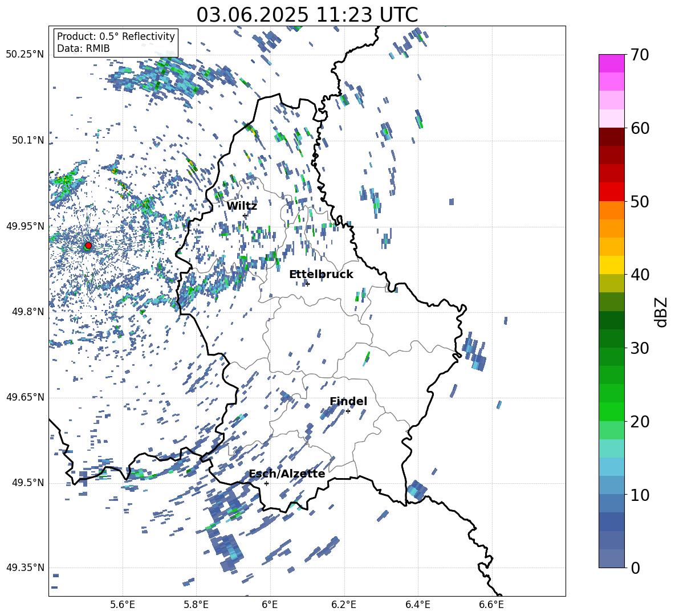Click the dark maroon colorbar segment below 60
Viewport: 675px width, 616px height.
click(x=611, y=137)
